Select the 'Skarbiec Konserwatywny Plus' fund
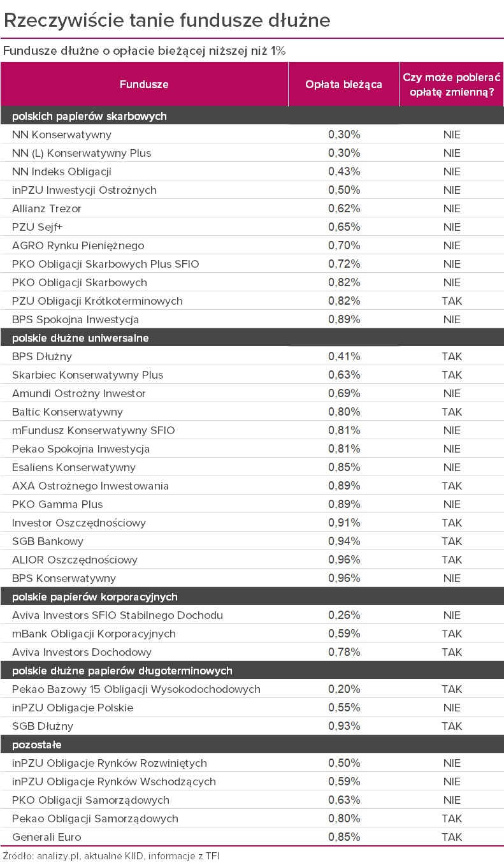 pyautogui.click(x=88, y=375)
